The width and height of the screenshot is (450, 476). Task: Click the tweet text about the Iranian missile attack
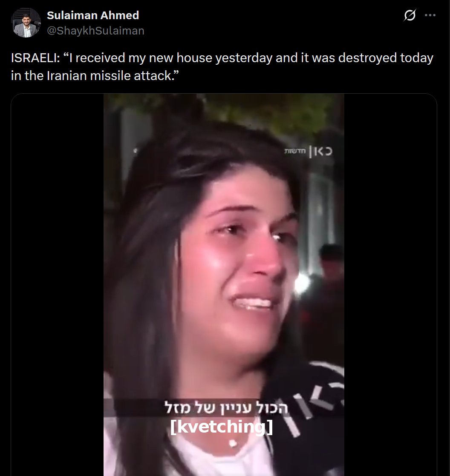coord(222,66)
